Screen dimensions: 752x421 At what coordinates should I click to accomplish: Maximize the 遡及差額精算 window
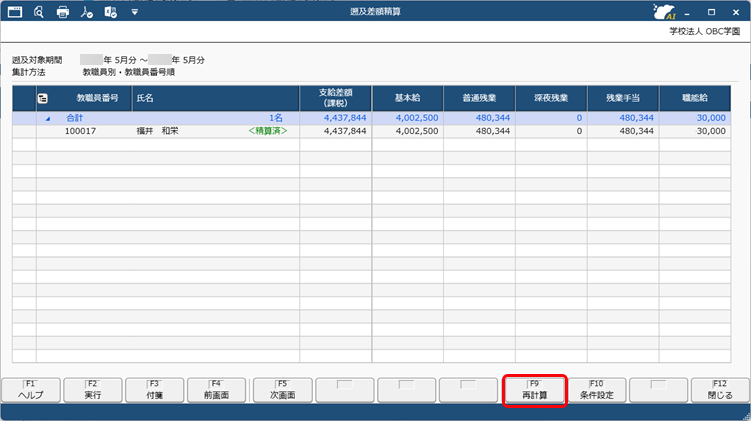point(711,12)
